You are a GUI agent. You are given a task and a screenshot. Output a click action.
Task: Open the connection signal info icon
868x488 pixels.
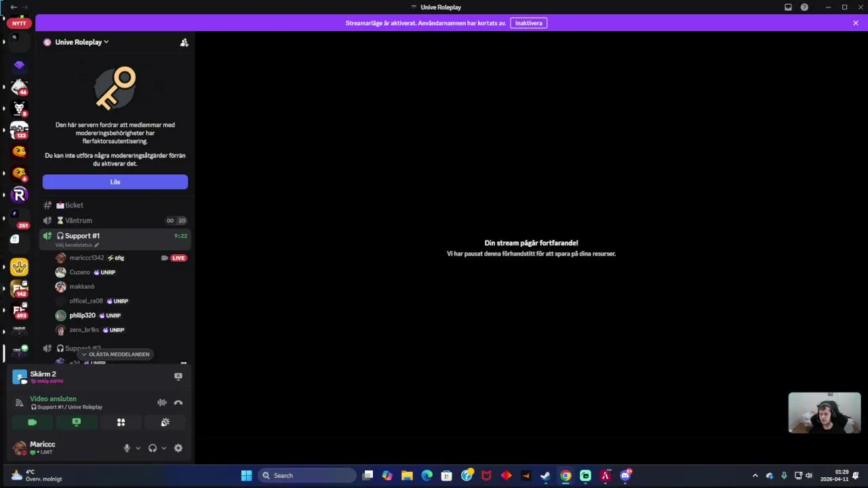point(20,403)
